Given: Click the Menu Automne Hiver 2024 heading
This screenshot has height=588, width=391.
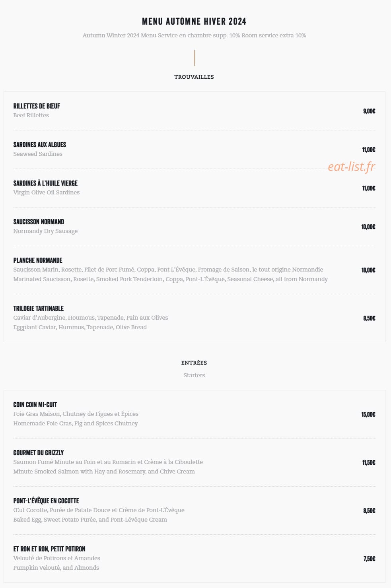Looking at the screenshot, I should 194,21.
